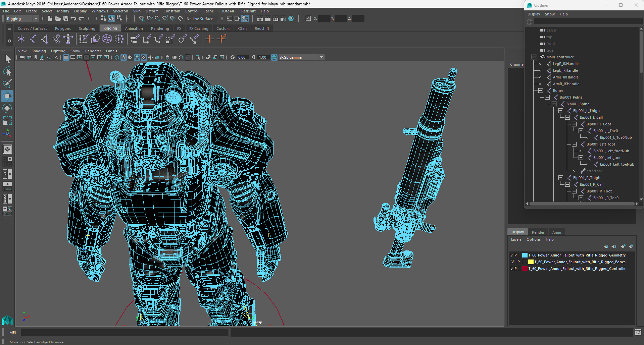Open the sRGB gamma view transform dropdown
This screenshot has height=345, width=644.
301,57
